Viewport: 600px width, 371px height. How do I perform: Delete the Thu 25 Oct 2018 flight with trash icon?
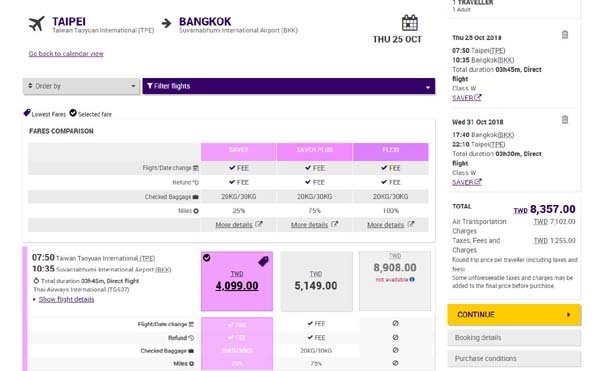tap(565, 35)
